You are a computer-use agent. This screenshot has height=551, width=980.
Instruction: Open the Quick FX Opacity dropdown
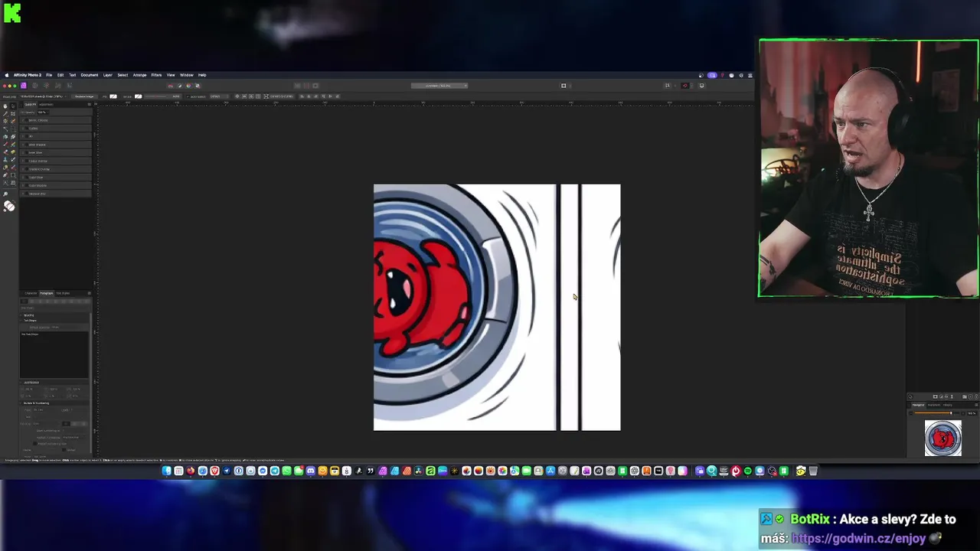point(43,112)
